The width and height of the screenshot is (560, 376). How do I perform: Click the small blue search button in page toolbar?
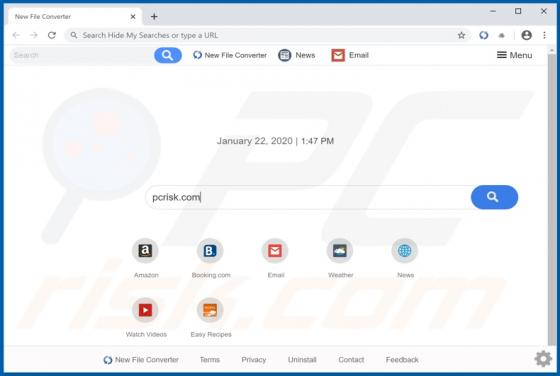pyautogui.click(x=168, y=55)
